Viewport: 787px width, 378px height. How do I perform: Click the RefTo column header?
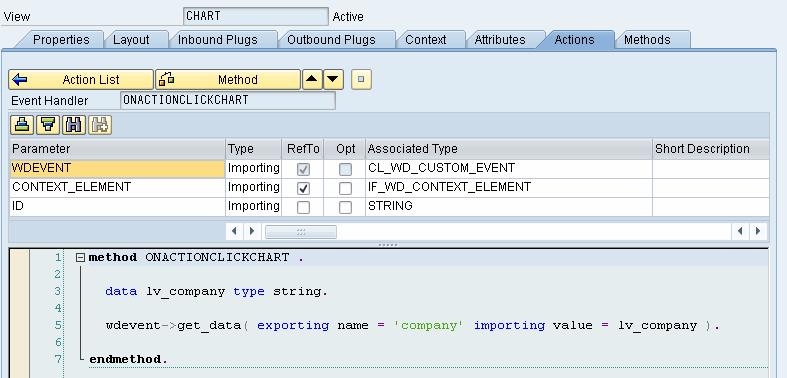(x=303, y=149)
